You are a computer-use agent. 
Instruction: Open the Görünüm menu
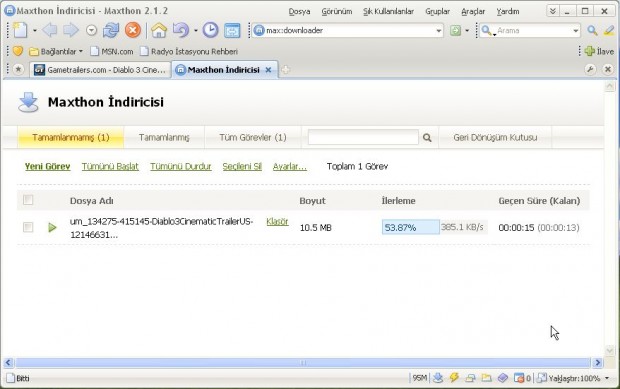[337, 11]
